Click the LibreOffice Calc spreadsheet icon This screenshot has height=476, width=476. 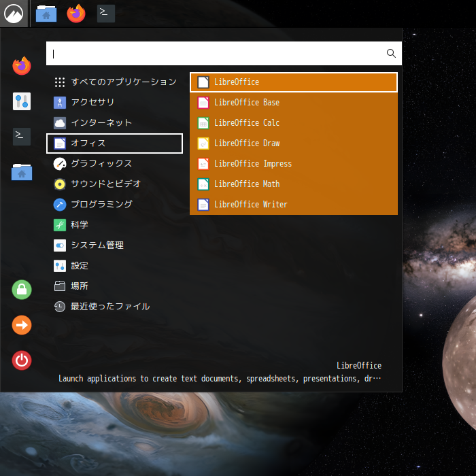203,123
